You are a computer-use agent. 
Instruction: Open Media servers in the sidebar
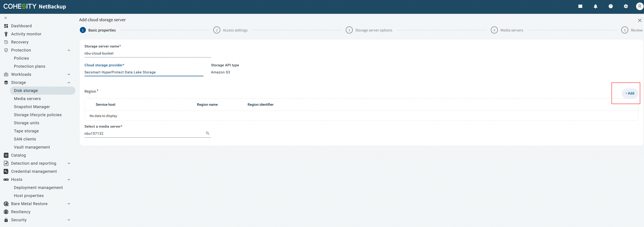(x=27, y=99)
